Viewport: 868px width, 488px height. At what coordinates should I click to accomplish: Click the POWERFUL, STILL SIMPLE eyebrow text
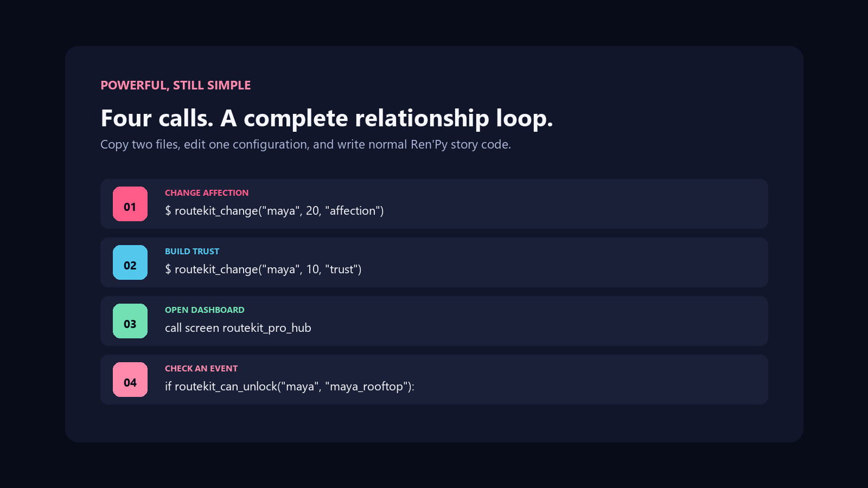pyautogui.click(x=176, y=86)
